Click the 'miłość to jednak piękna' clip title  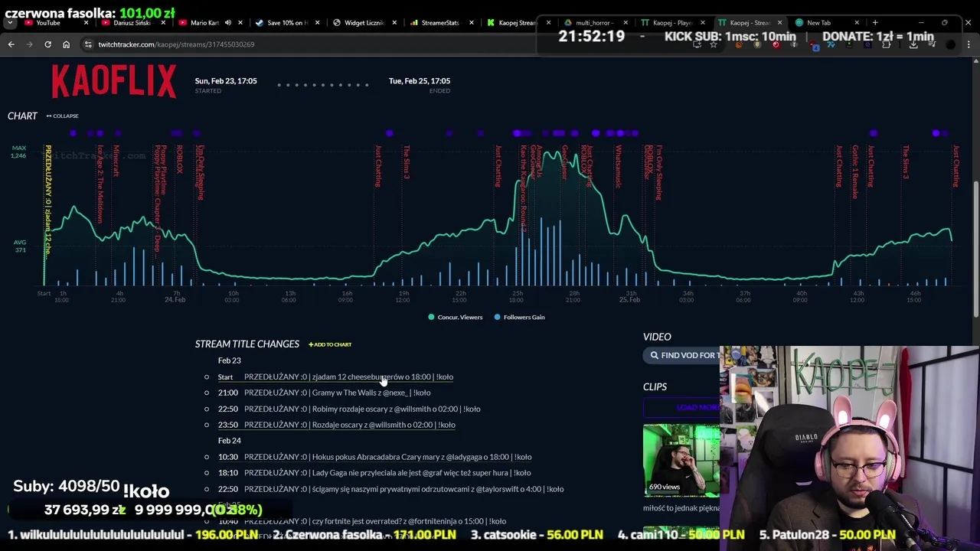(x=681, y=508)
